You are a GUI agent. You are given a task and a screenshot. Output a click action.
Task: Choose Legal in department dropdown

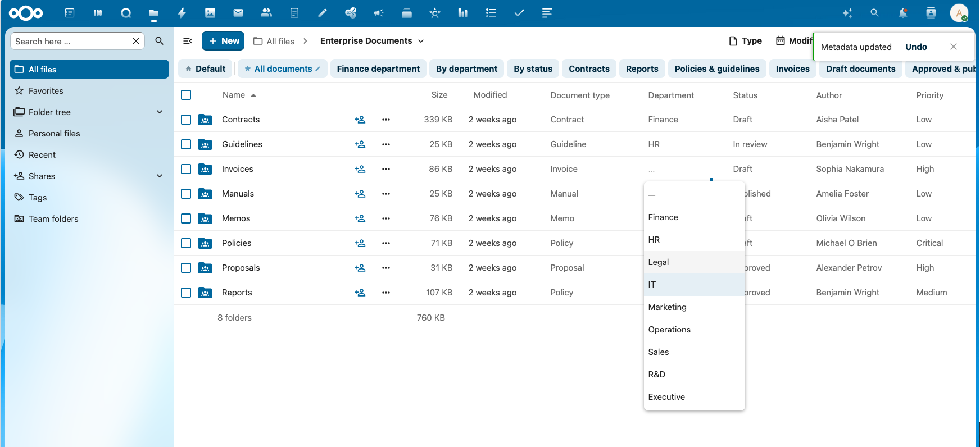(695, 262)
